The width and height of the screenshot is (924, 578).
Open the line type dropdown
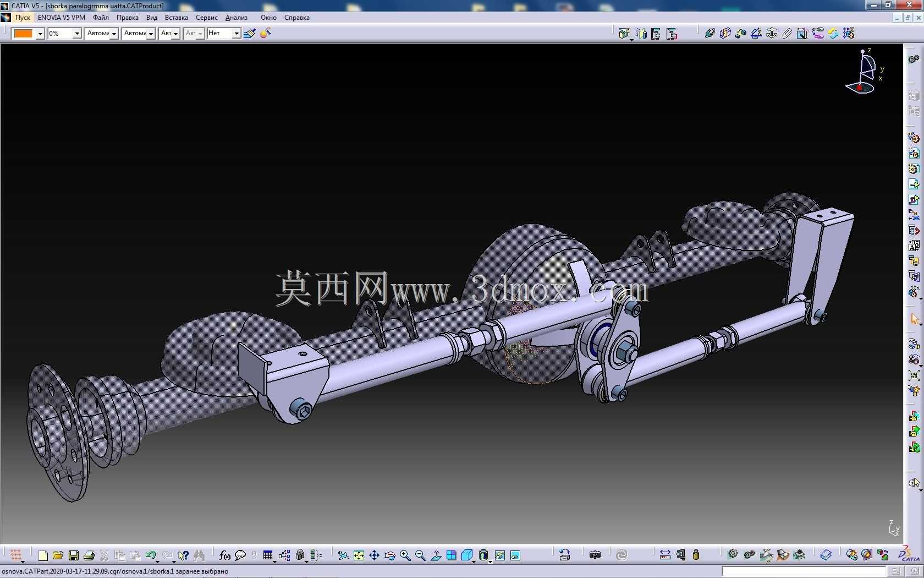pos(151,34)
